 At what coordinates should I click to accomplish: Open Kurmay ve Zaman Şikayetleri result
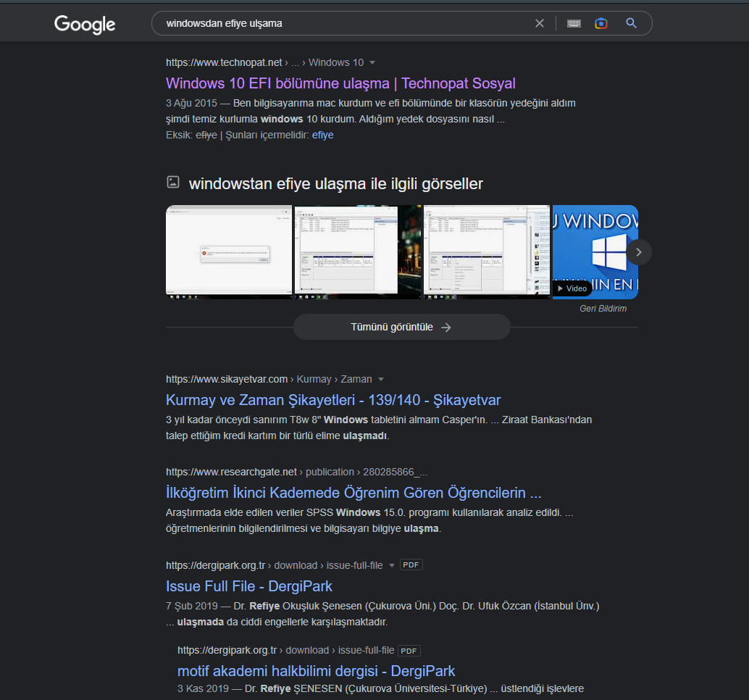(333, 401)
